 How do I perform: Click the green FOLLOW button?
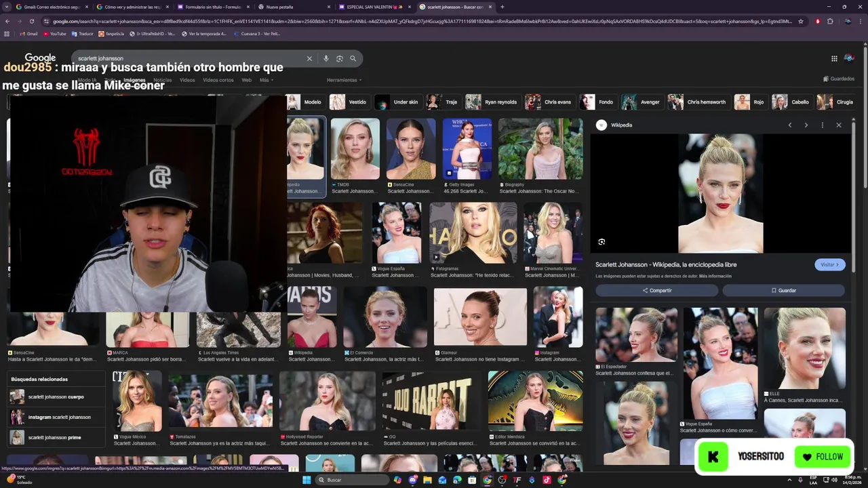pos(823,457)
